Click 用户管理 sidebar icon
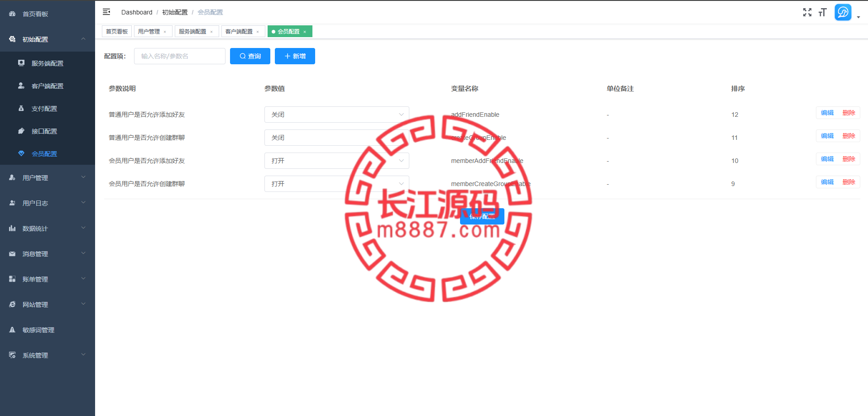 (12, 177)
